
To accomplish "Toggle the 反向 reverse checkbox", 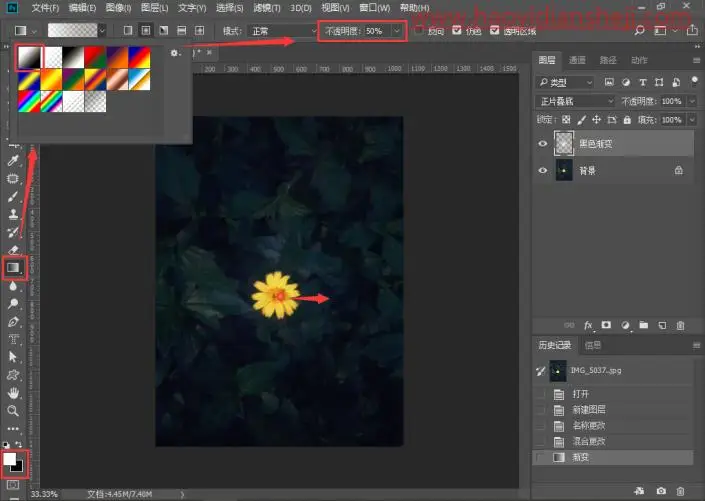I will 419,30.
